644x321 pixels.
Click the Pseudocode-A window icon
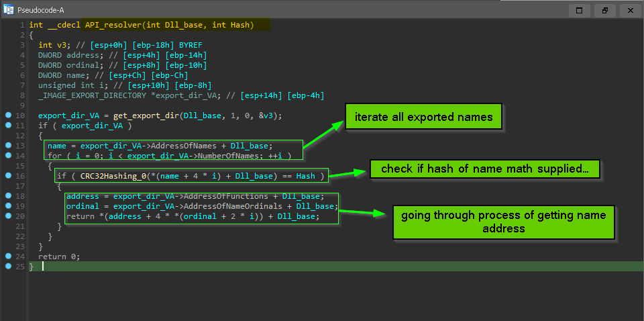(x=9, y=9)
